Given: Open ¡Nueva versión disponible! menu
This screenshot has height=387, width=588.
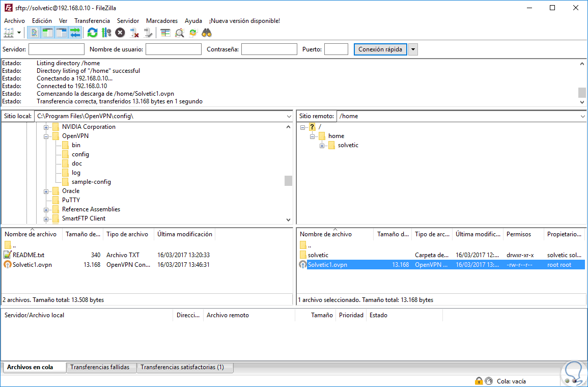Looking at the screenshot, I should coord(244,21).
